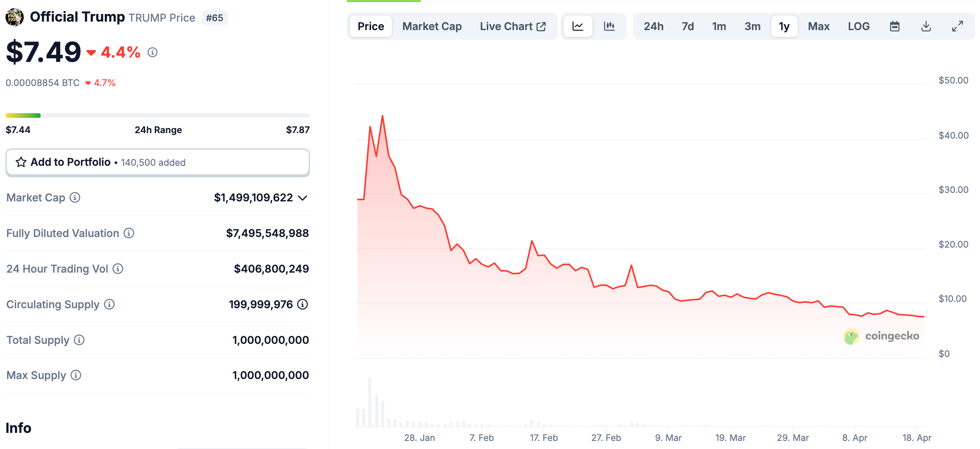
Task: Open info icon beside 199,999,976 value
Action: click(302, 304)
